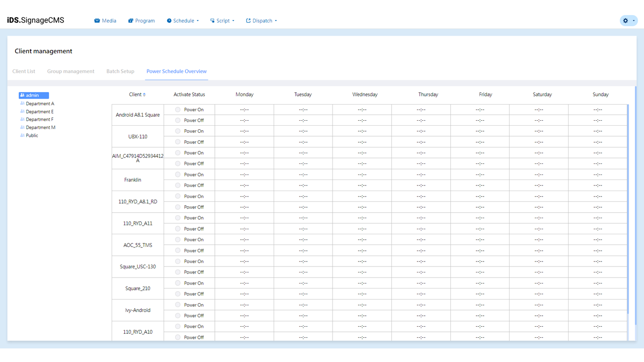Click the Program icon in navbar
This screenshot has width=644, height=362.
131,21
